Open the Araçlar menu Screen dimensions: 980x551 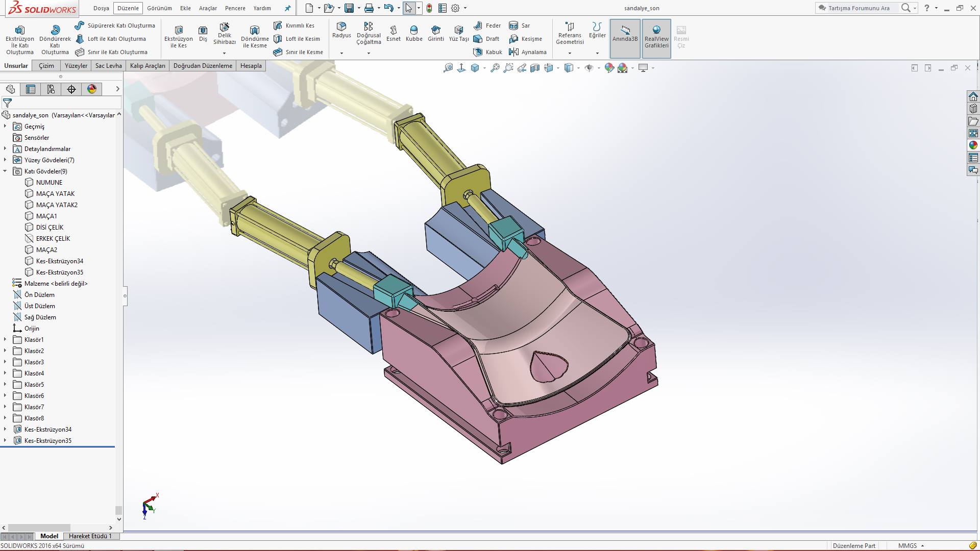point(208,8)
